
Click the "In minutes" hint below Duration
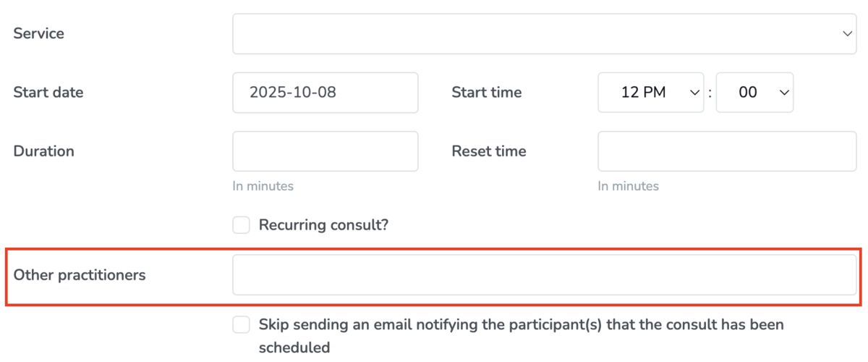click(263, 186)
